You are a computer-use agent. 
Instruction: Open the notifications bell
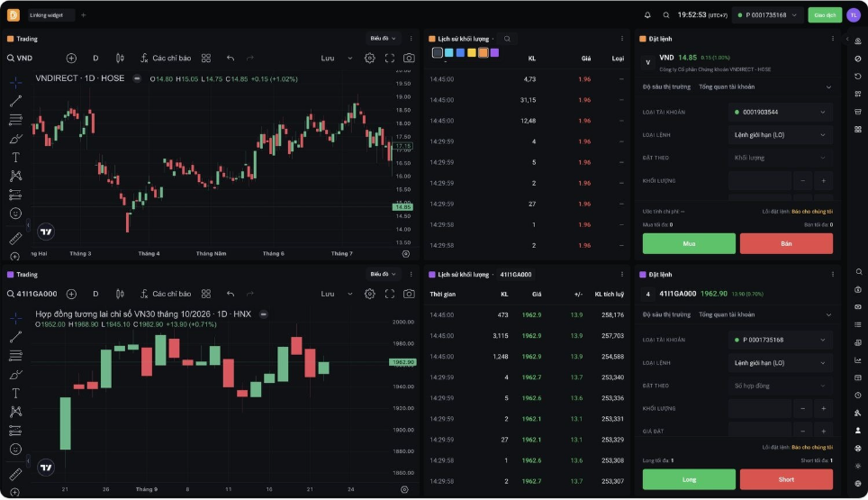click(x=647, y=15)
